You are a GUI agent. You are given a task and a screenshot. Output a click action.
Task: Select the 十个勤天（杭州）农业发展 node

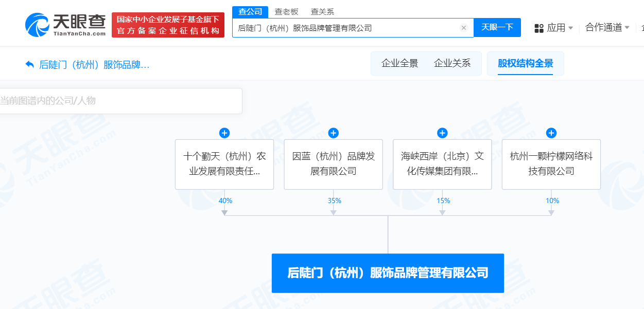coord(224,164)
